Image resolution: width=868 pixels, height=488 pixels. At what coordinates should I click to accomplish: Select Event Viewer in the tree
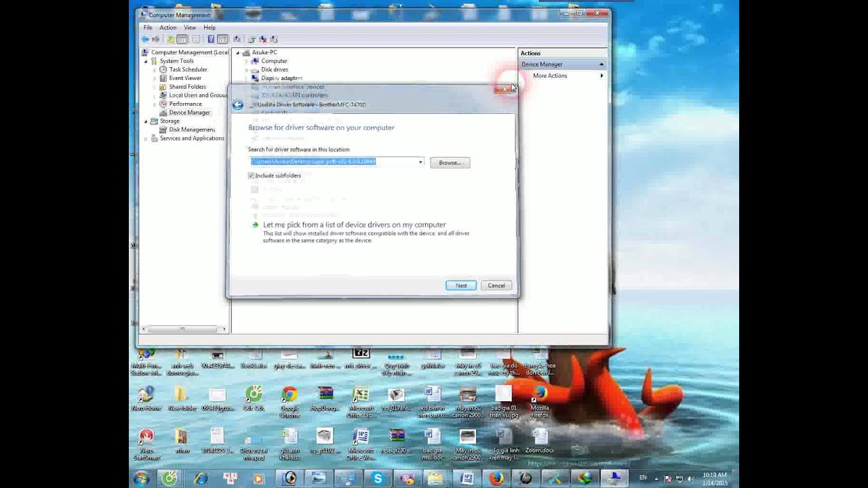185,79
